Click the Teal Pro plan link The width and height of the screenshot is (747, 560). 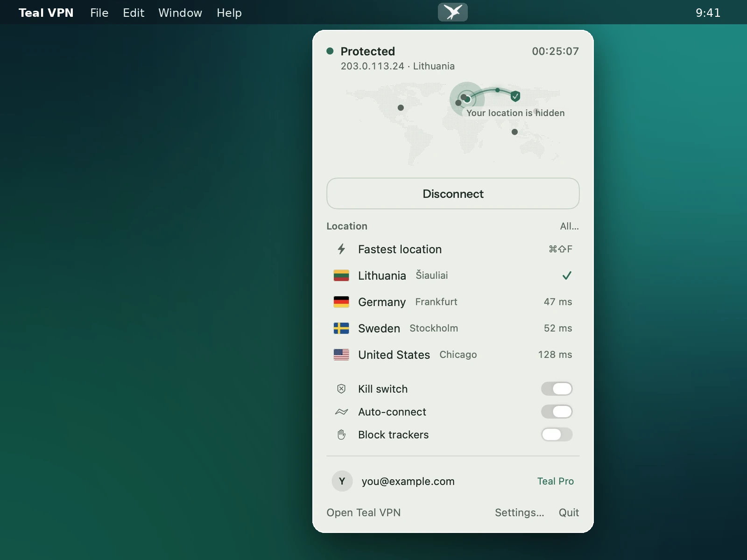click(x=556, y=481)
